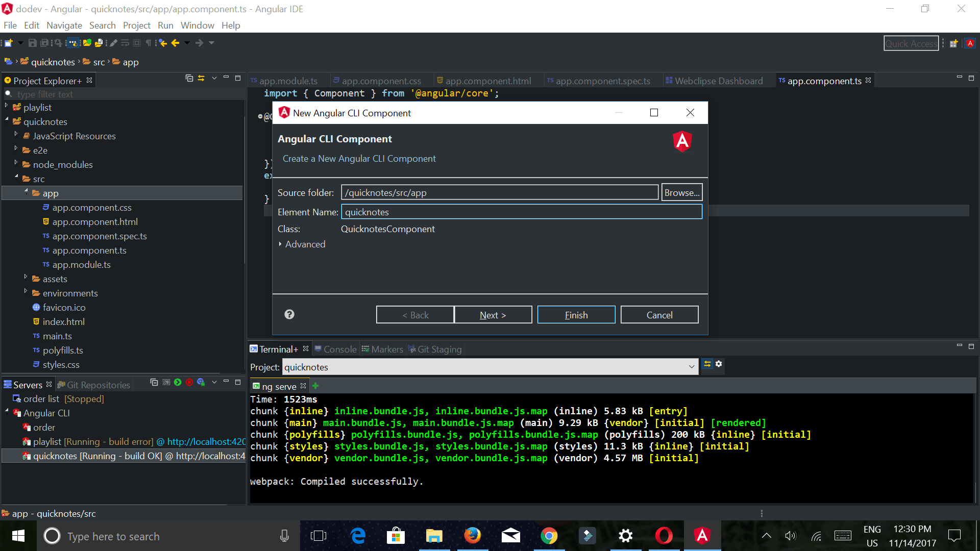Open the Project dropdown in Terminal view
The width and height of the screenshot is (980, 551).
tap(692, 367)
